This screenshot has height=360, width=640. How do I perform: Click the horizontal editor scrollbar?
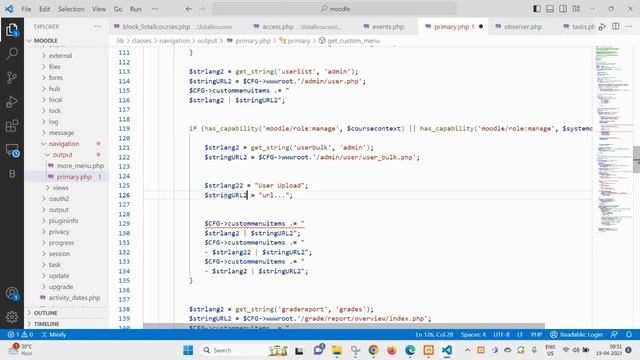(344, 326)
